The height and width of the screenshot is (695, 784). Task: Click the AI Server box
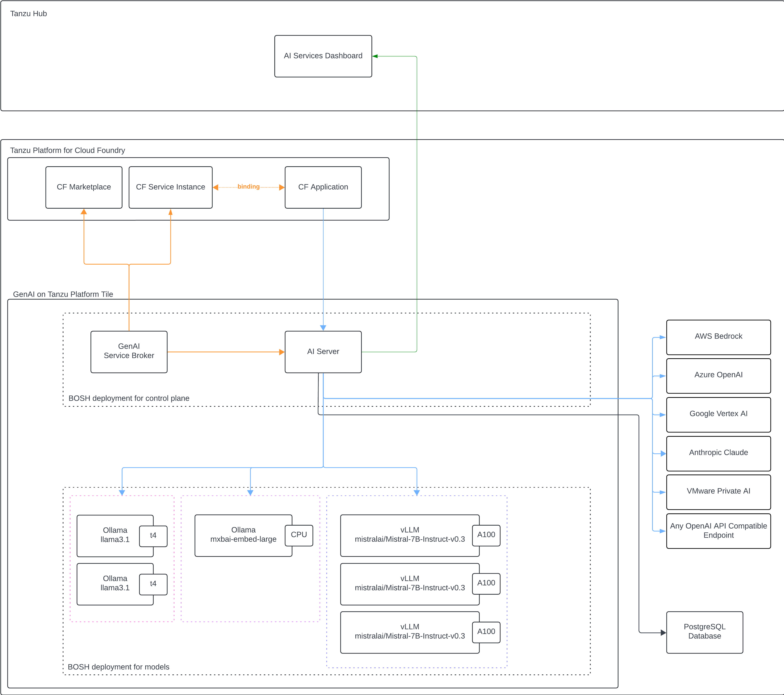coord(323,352)
